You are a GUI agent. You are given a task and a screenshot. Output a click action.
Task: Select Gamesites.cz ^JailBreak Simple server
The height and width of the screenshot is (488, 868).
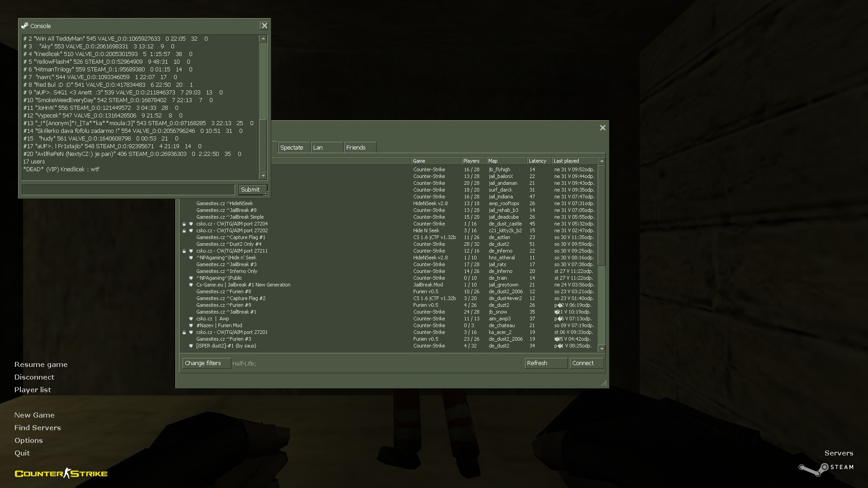[x=389, y=217]
